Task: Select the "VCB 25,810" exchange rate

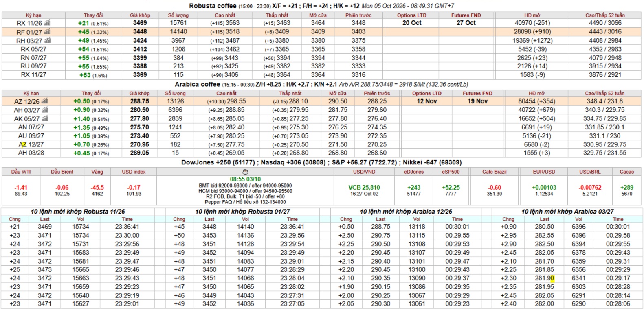Action: tap(364, 188)
